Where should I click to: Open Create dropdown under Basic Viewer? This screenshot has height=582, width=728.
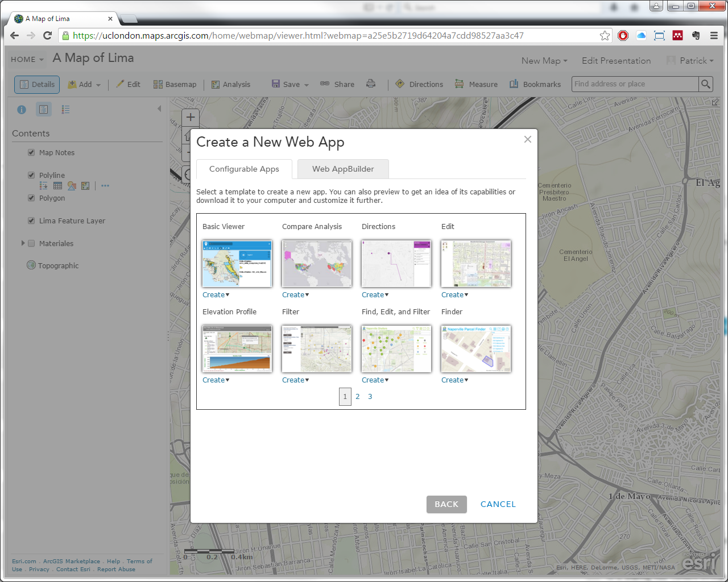[216, 295]
